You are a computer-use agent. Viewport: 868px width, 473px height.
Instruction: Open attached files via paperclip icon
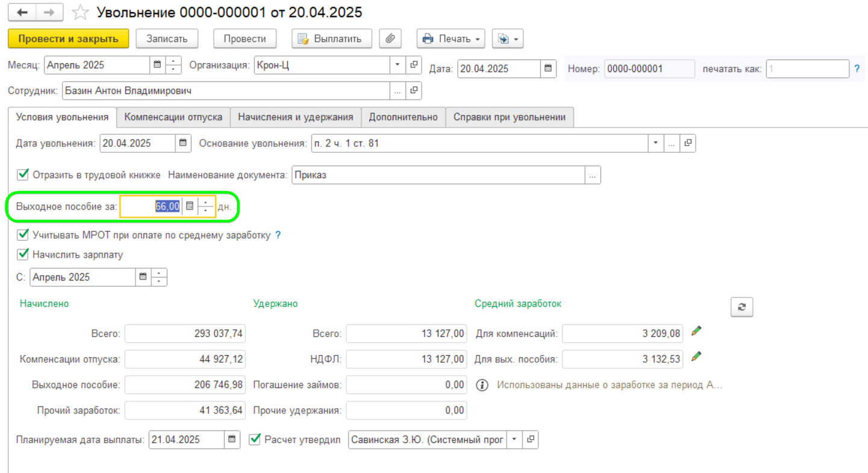[x=390, y=39]
